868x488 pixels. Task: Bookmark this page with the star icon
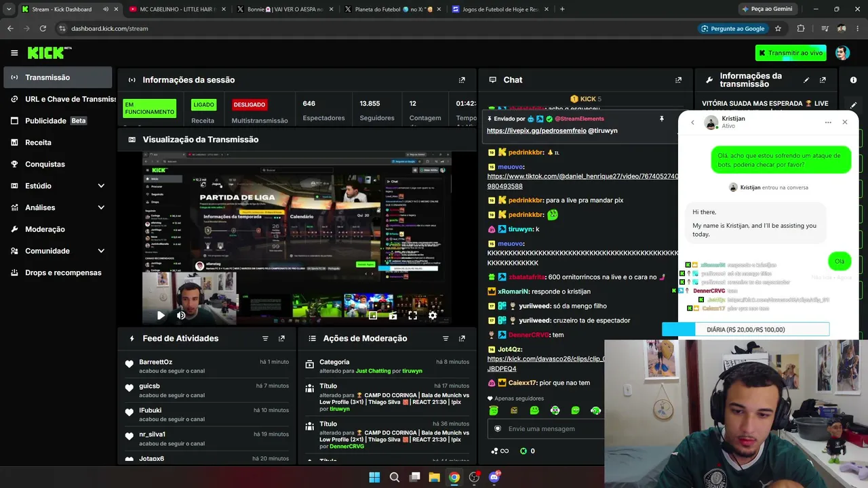(778, 28)
